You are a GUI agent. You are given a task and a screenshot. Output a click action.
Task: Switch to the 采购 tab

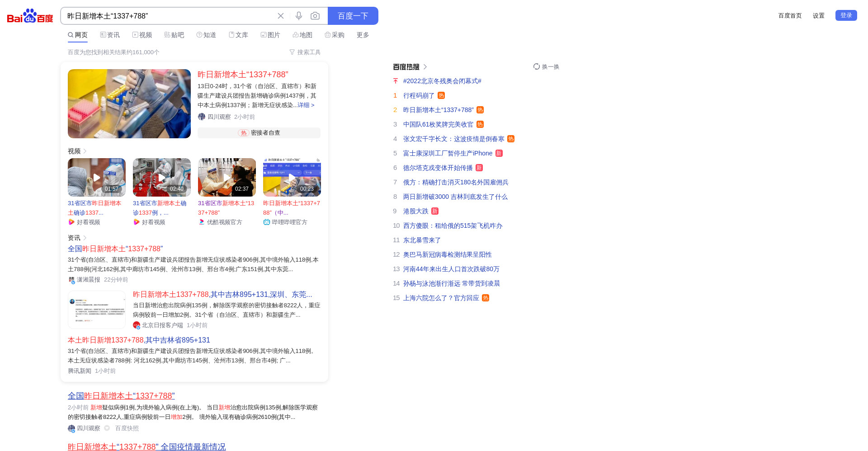pos(335,35)
